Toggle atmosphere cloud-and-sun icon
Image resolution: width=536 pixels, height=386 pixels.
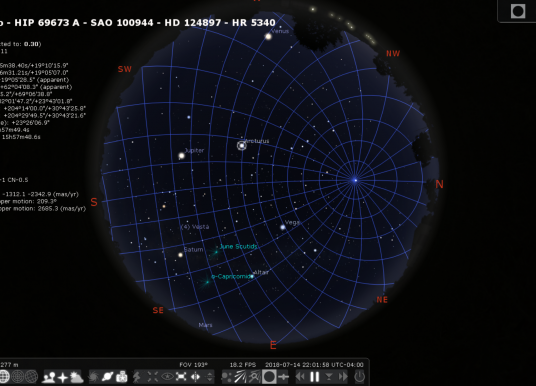[x=77, y=377]
